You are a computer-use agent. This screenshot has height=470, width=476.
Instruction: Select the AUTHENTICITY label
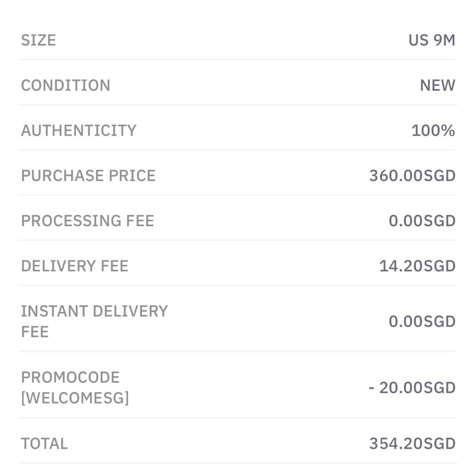point(79,131)
